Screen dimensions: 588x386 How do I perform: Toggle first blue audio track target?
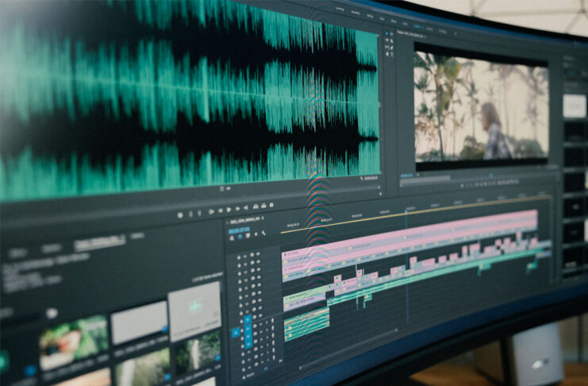(248, 329)
